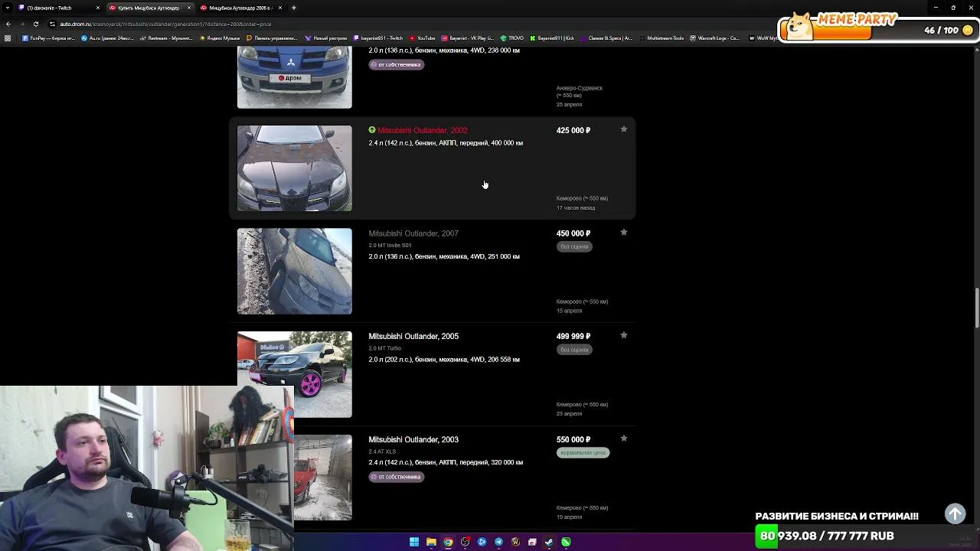Image resolution: width=980 pixels, height=551 pixels.
Task: Reload the current page
Action: (36, 24)
